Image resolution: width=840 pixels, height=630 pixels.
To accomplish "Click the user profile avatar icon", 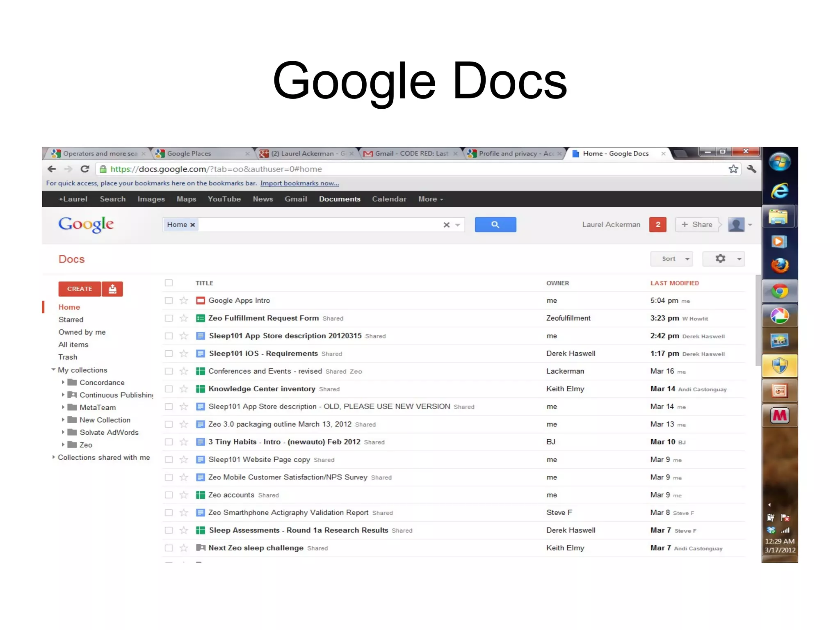I will click(736, 224).
